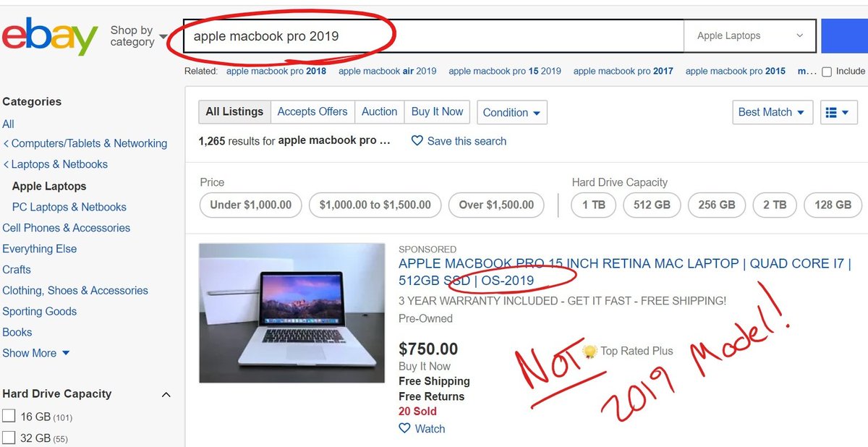The height and width of the screenshot is (447, 868).
Task: Open the Apple Laptops category selector
Action: click(x=750, y=35)
